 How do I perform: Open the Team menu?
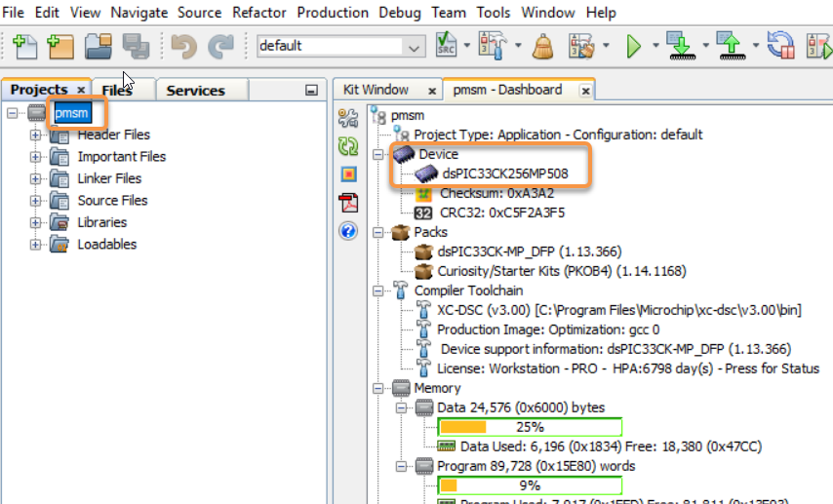pos(449,13)
